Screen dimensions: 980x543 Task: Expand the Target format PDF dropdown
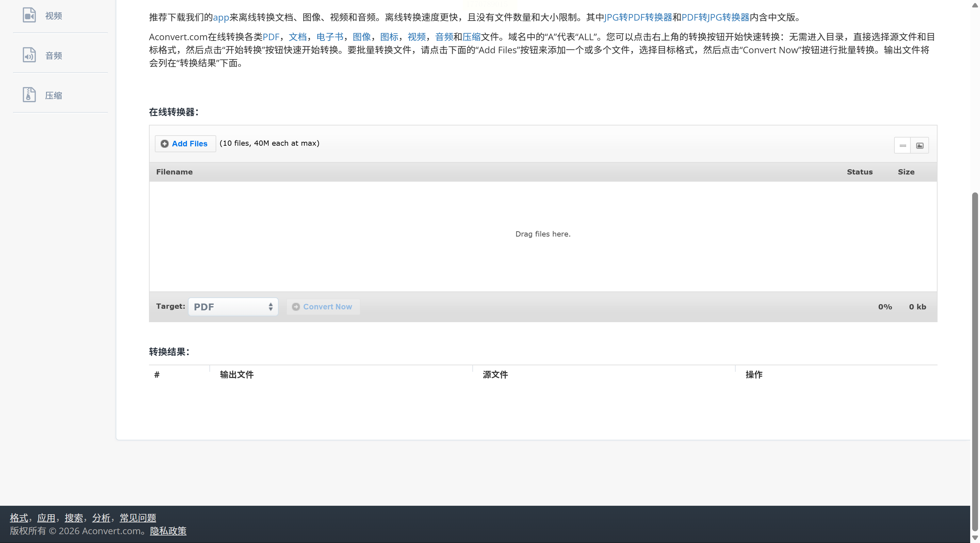click(x=233, y=307)
